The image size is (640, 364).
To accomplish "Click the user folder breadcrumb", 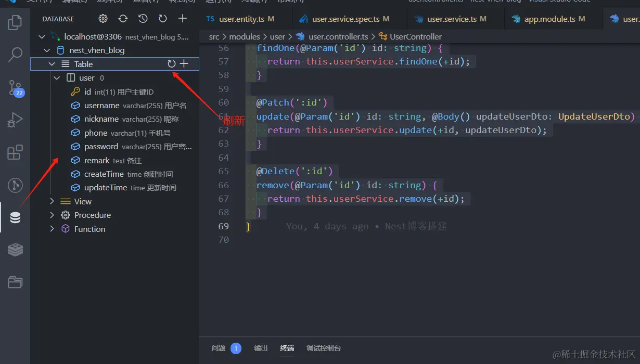I will coord(277,36).
